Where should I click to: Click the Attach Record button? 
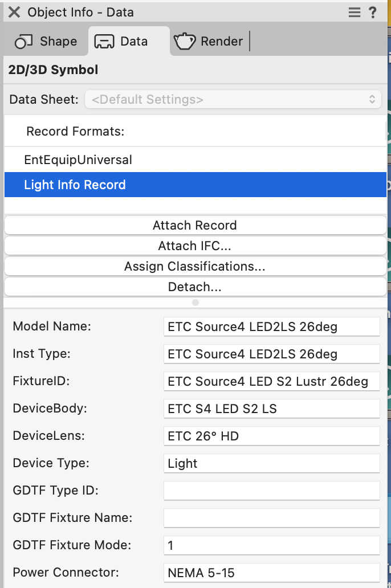click(x=195, y=226)
